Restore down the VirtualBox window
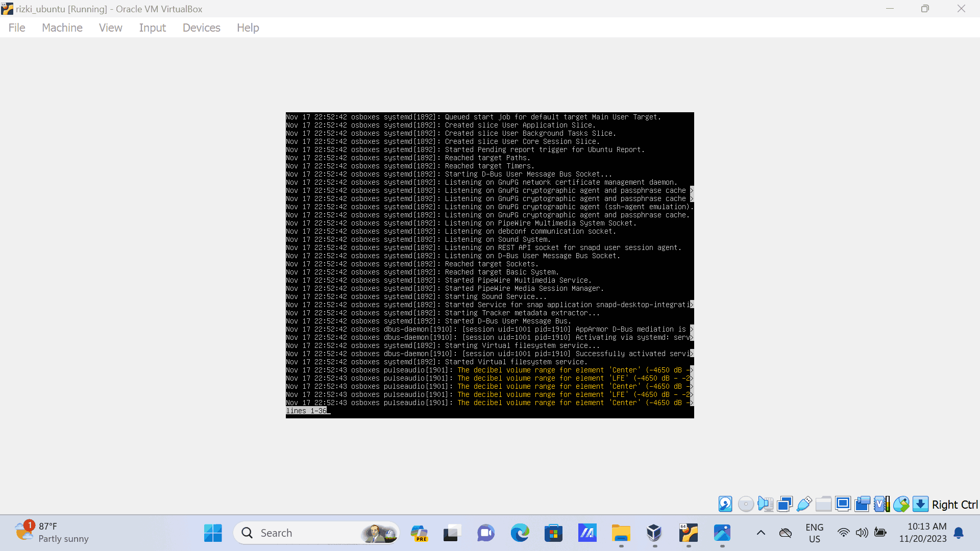Image resolution: width=980 pixels, height=551 pixels. 925,9
